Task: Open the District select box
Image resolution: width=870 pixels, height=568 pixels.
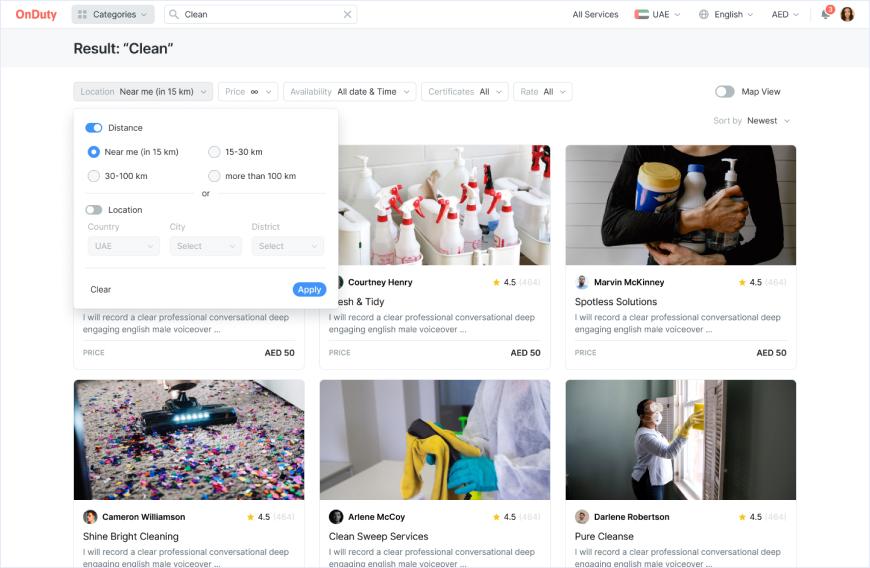Action: [287, 246]
